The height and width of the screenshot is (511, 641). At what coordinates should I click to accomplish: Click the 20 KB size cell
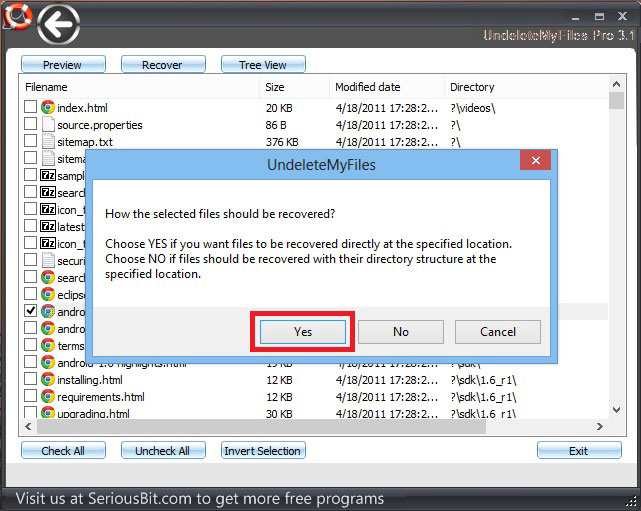pyautogui.click(x=279, y=108)
